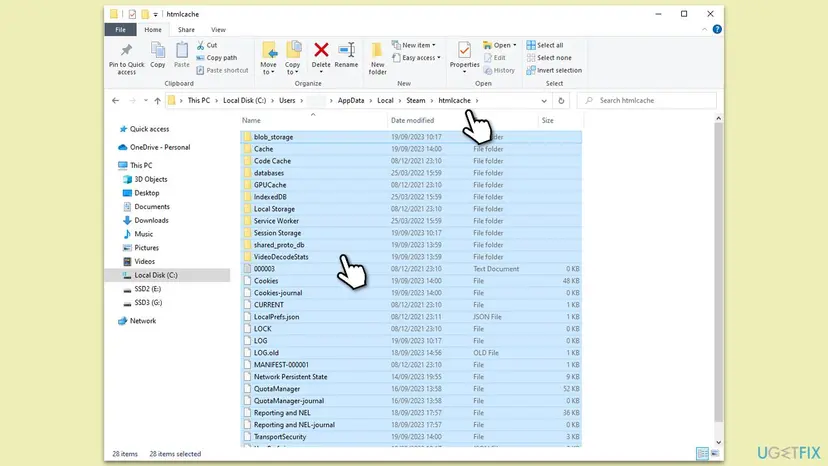Select the MANIFEST-000001 file

point(411,365)
